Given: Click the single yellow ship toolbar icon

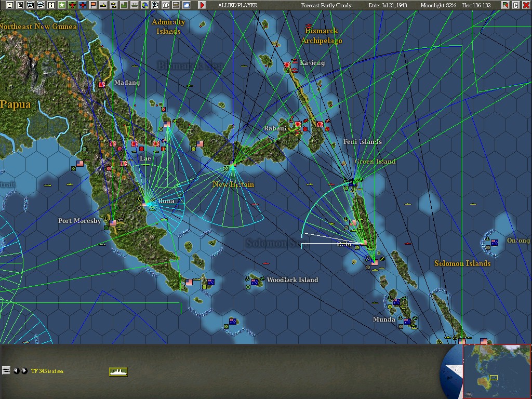Looking at the screenshot, I should [103, 5].
